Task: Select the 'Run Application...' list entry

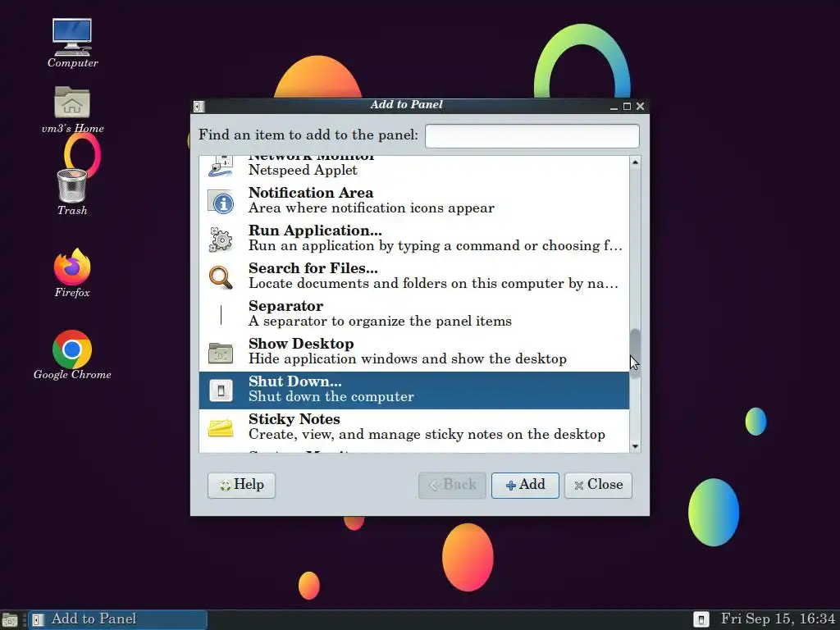Action: 414,239
